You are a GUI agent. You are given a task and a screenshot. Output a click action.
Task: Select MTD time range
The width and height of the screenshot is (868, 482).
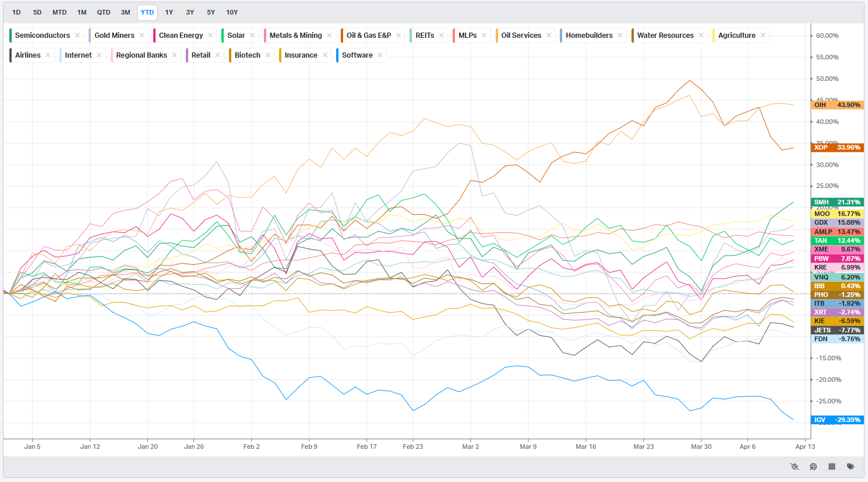point(59,12)
